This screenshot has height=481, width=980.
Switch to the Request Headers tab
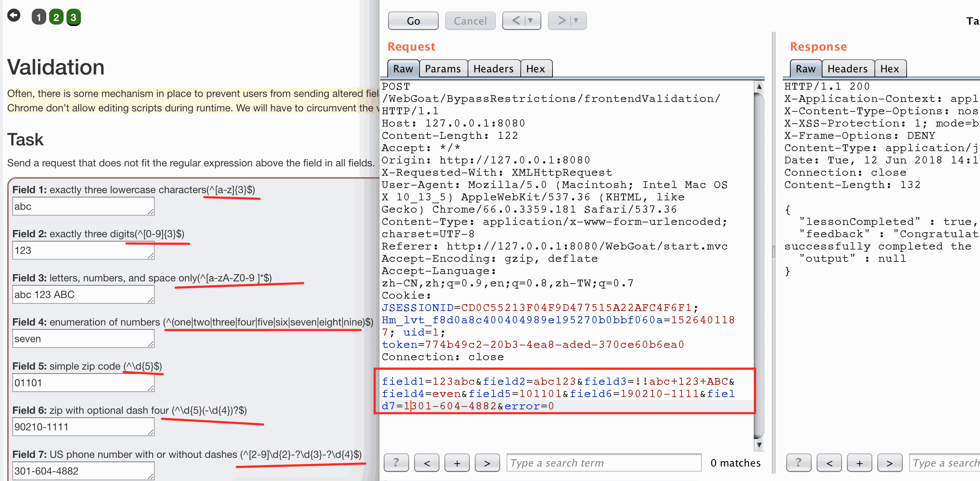[x=493, y=69]
